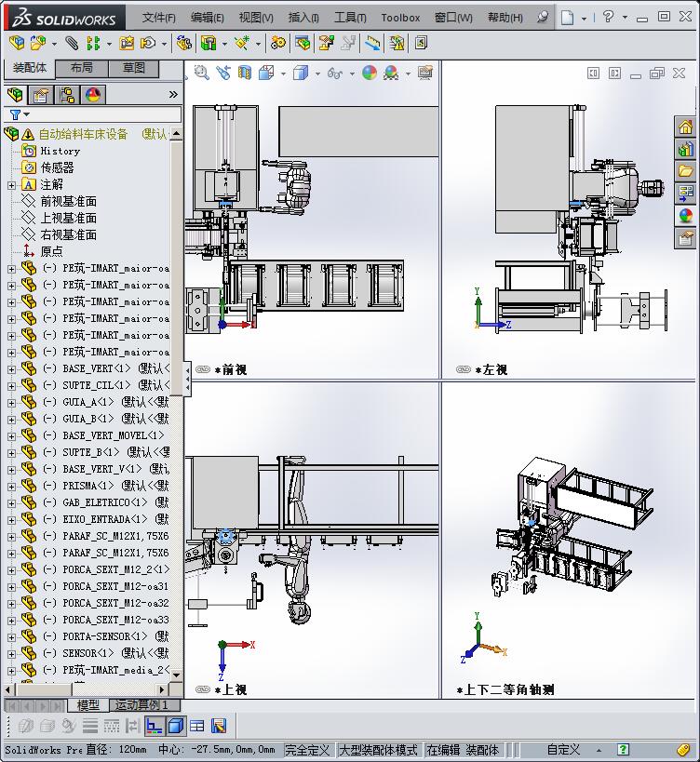Click the Edit Appearance color ball icon
The width and height of the screenshot is (700, 762).
(x=370, y=74)
